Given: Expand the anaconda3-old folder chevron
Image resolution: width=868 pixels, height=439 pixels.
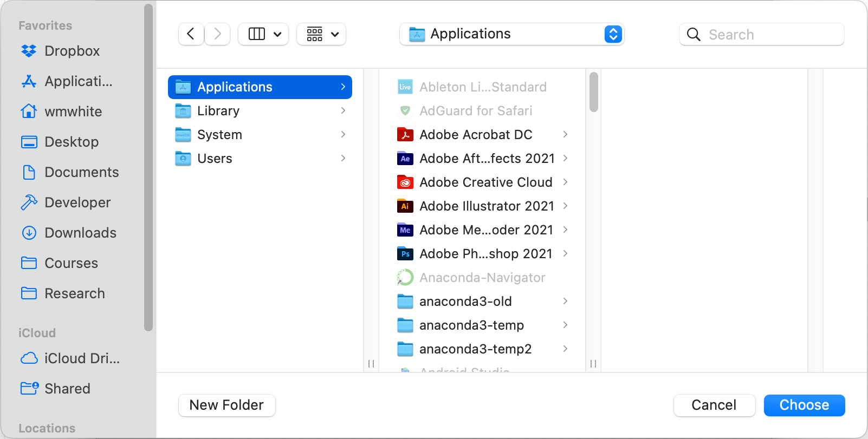Looking at the screenshot, I should click(565, 302).
